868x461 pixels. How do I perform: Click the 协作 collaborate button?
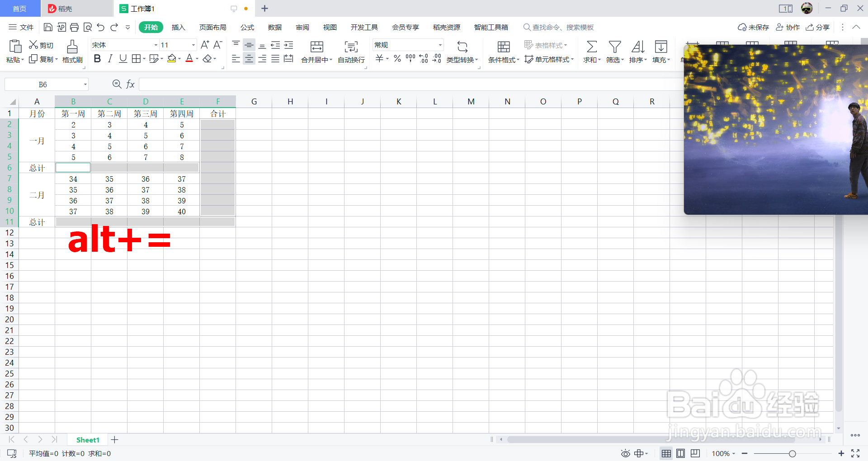(788, 27)
